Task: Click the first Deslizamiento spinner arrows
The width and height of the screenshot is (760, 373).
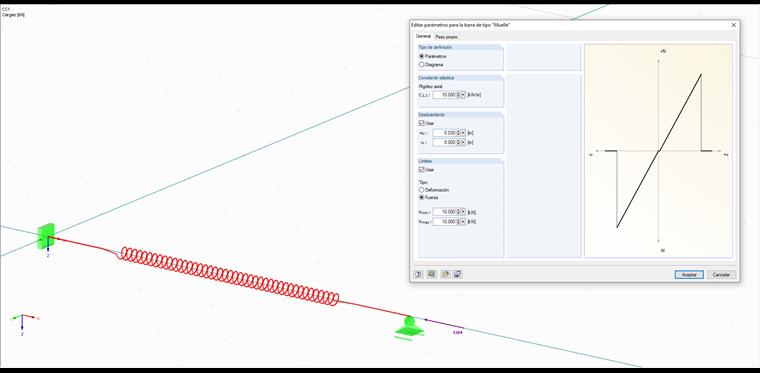Action: point(459,133)
